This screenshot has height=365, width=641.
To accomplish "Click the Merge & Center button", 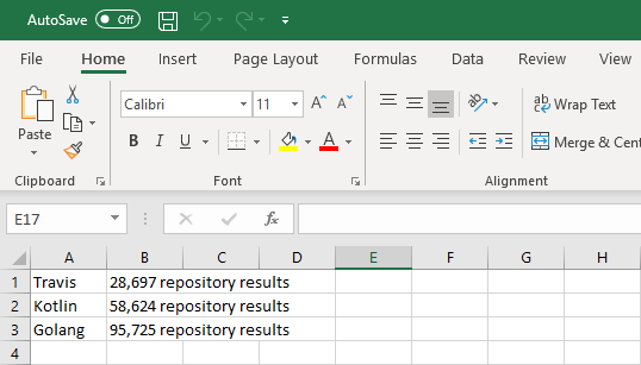I will point(586,142).
